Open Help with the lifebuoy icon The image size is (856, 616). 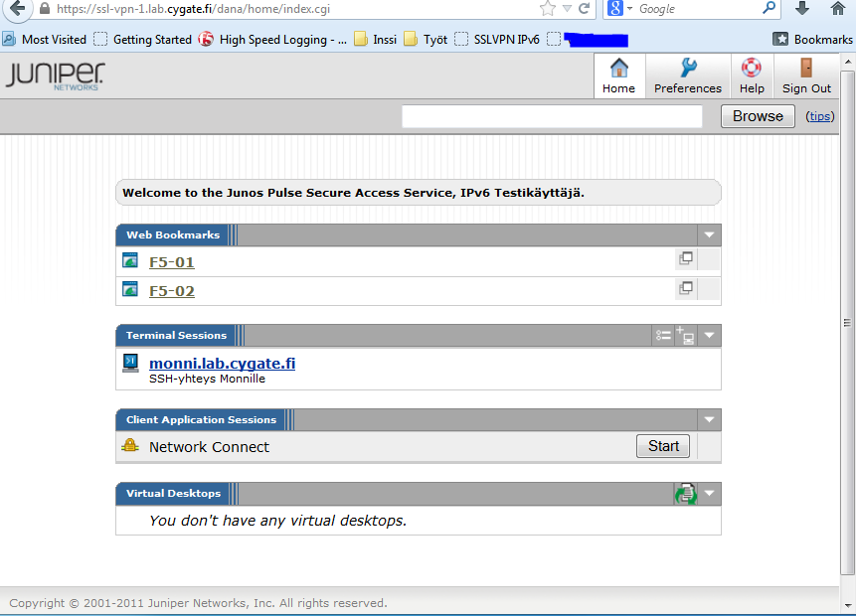click(752, 76)
